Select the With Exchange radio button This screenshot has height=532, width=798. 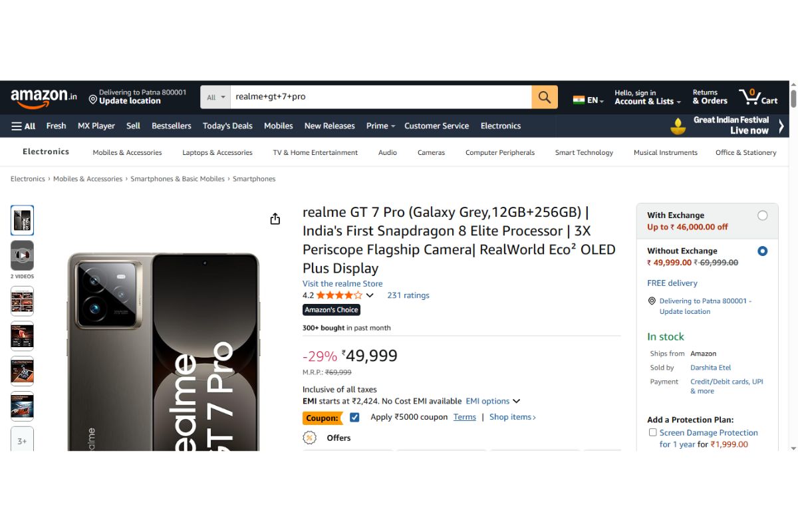pos(763,215)
